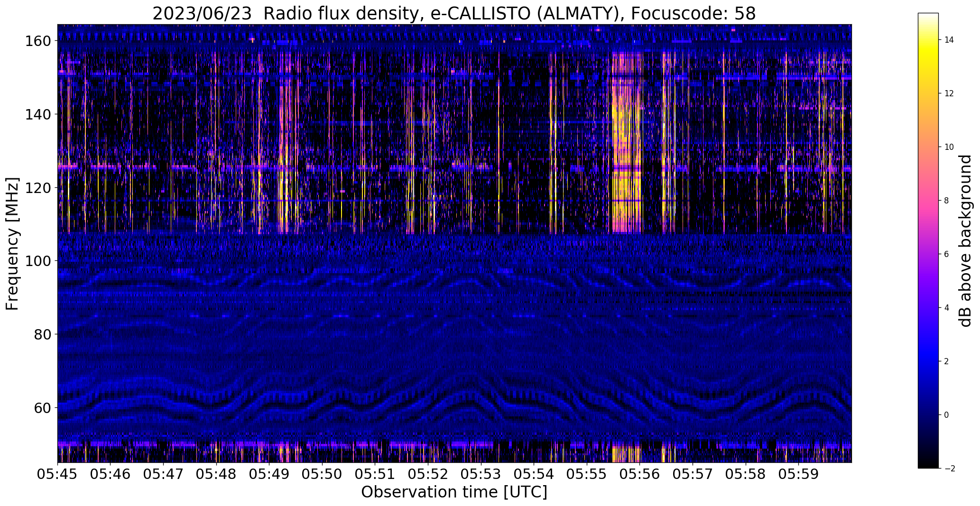Click the colorbar tick value 14

tap(949, 40)
